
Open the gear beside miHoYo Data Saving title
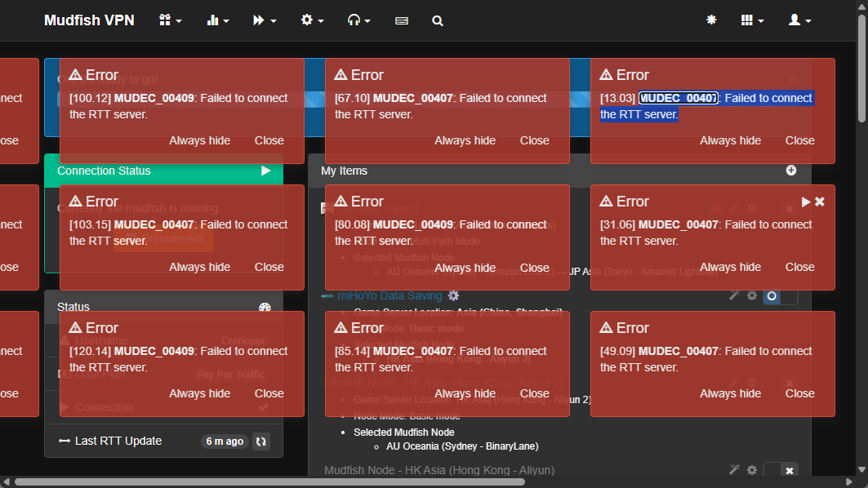pyautogui.click(x=453, y=295)
